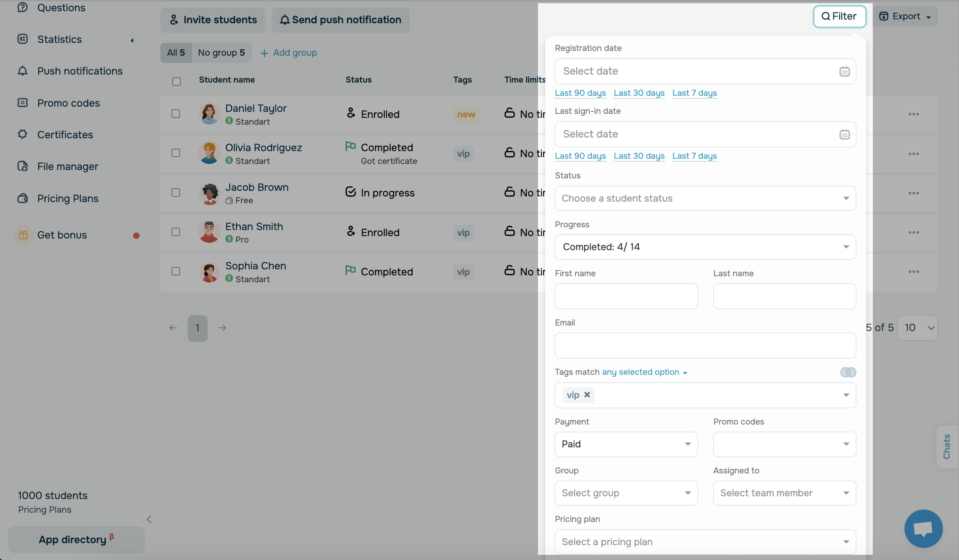Collapse the sidebar with the left chevron
This screenshot has width=959, height=560.
[x=149, y=520]
